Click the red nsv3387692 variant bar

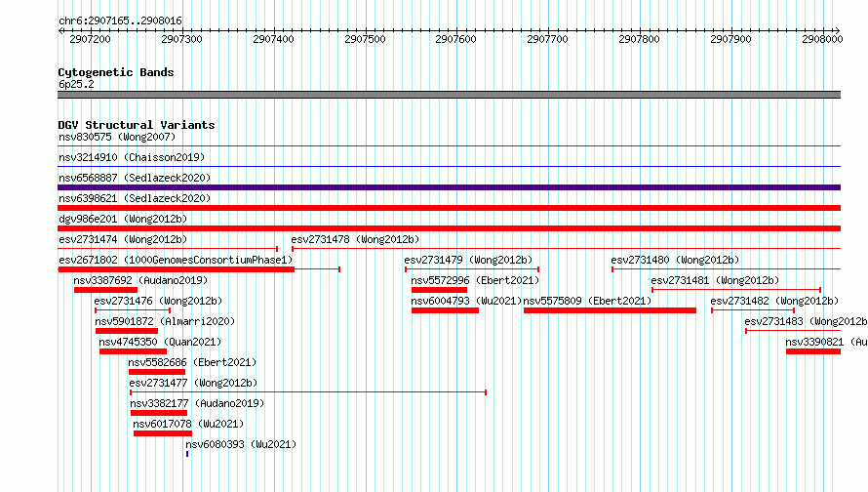click(x=105, y=290)
